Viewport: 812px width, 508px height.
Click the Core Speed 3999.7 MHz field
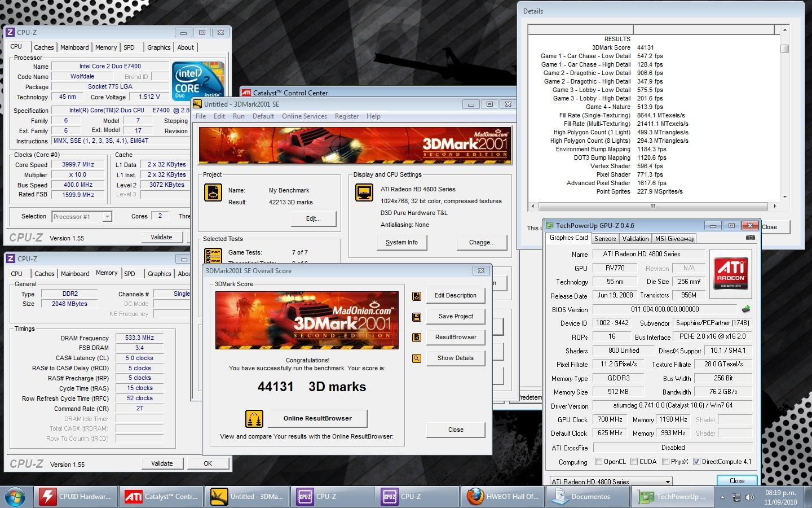pos(78,165)
